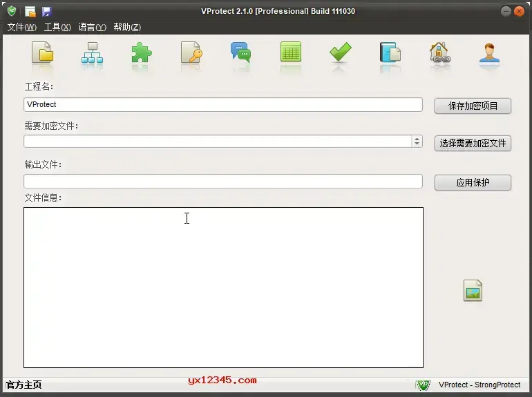This screenshot has width=532, height=397.
Task: Minimize the VProtect window
Action: (506, 11)
